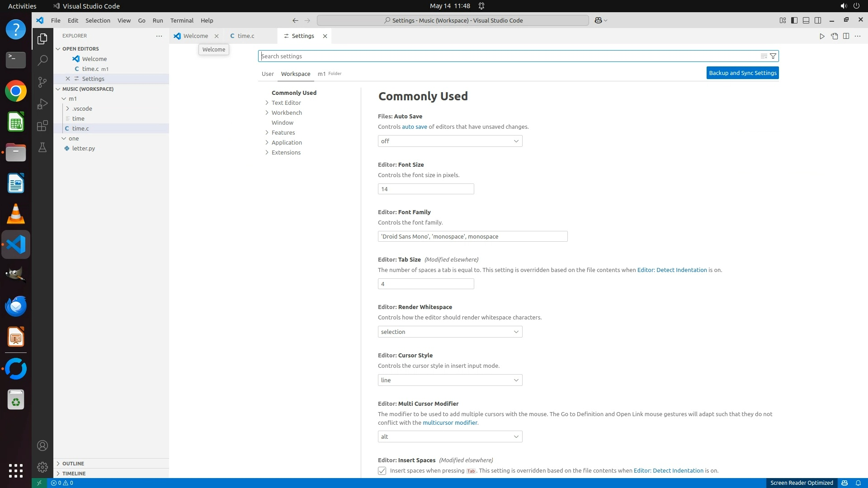Open Run and Debug view

point(42,104)
